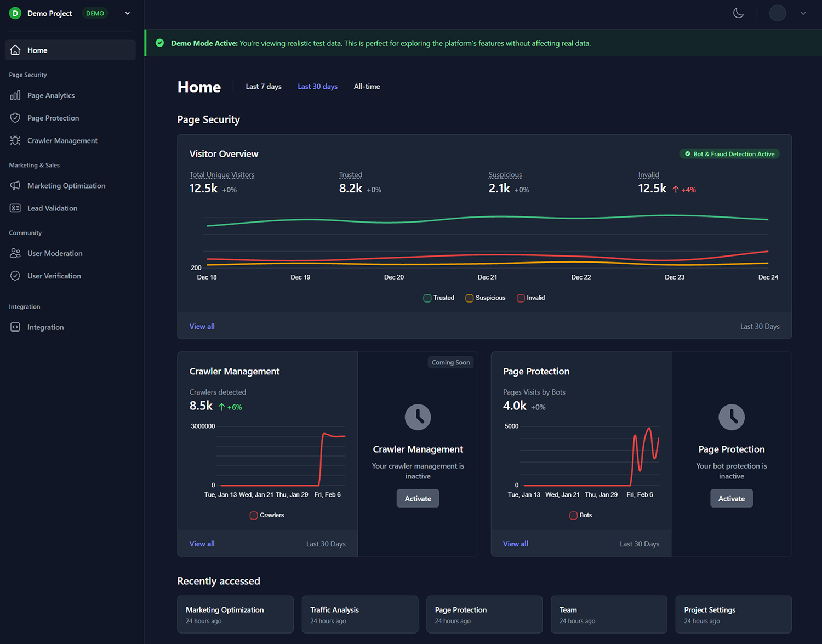Image resolution: width=822 pixels, height=644 pixels.
Task: Click the Page Analytics bar chart icon
Action: 15,95
